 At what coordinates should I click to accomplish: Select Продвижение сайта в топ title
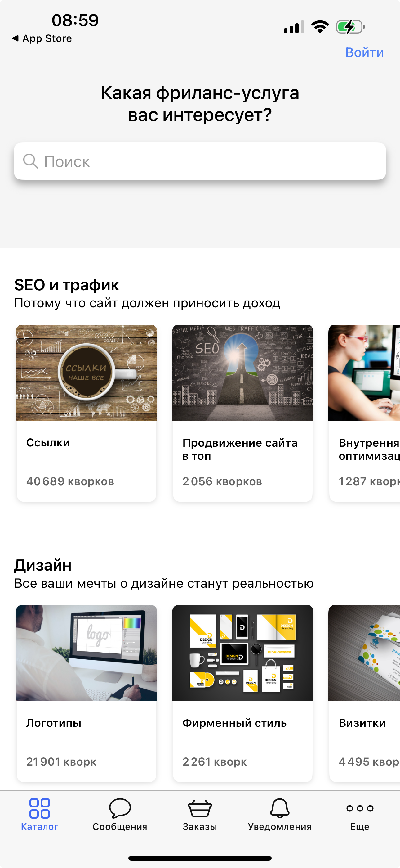coord(240,449)
